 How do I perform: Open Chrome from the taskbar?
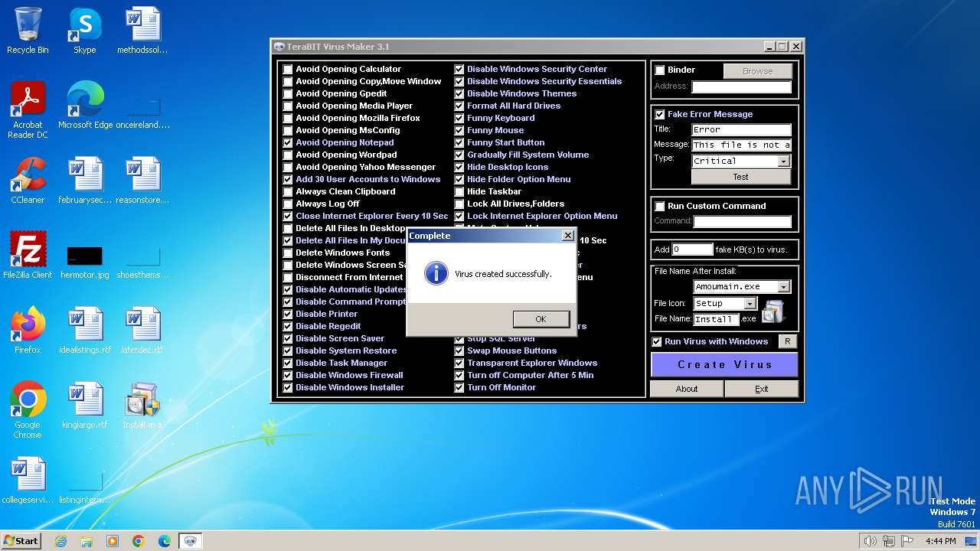click(x=139, y=541)
